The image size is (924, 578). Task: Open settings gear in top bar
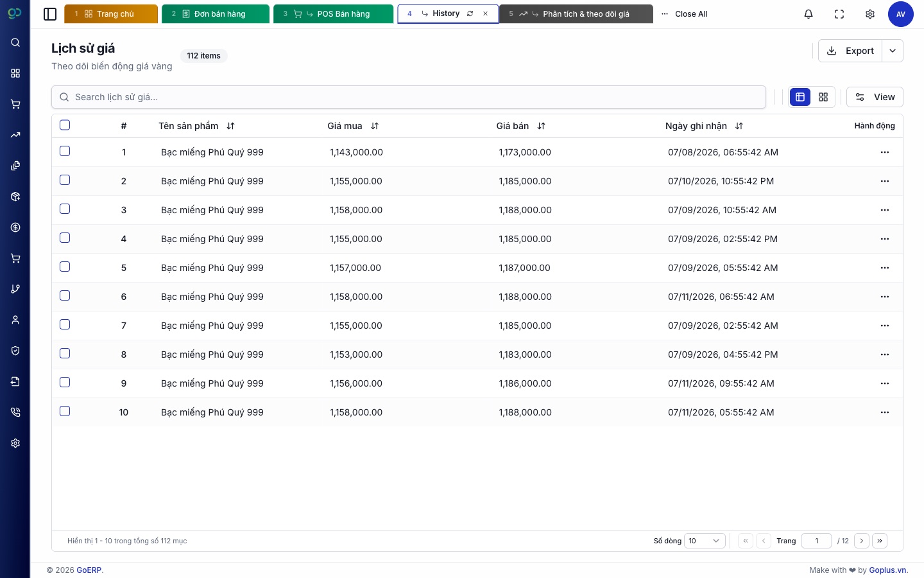(x=870, y=14)
